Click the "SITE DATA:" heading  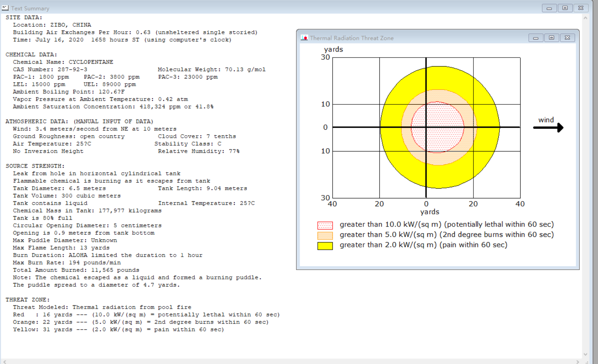(24, 17)
